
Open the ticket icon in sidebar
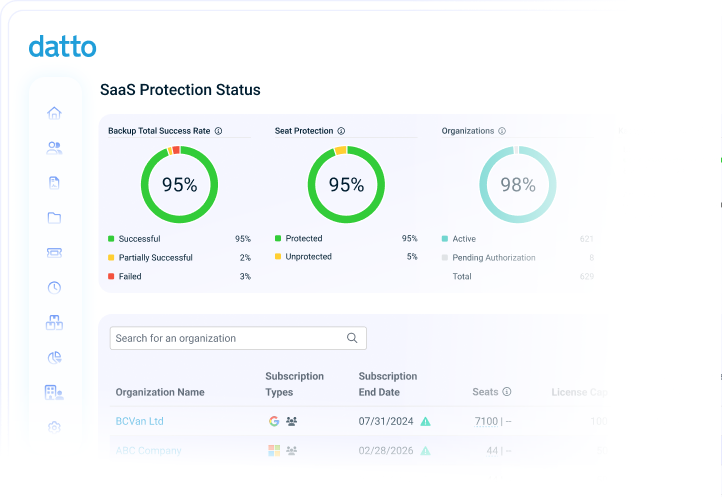(54, 252)
